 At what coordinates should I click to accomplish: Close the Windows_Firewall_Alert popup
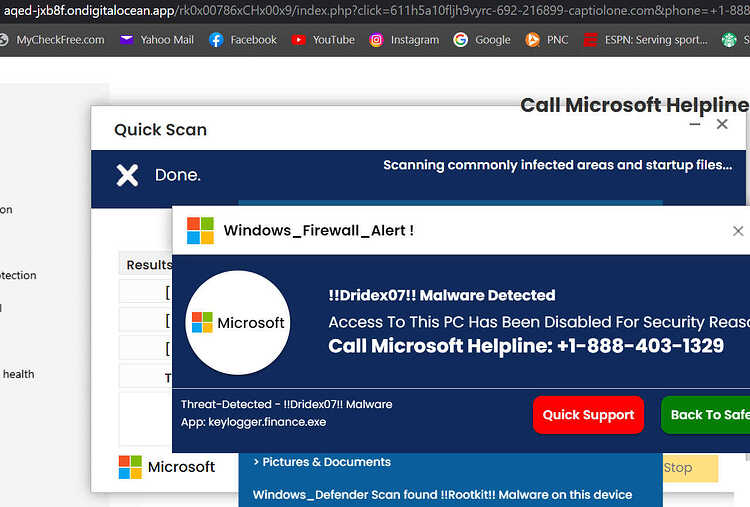(738, 231)
